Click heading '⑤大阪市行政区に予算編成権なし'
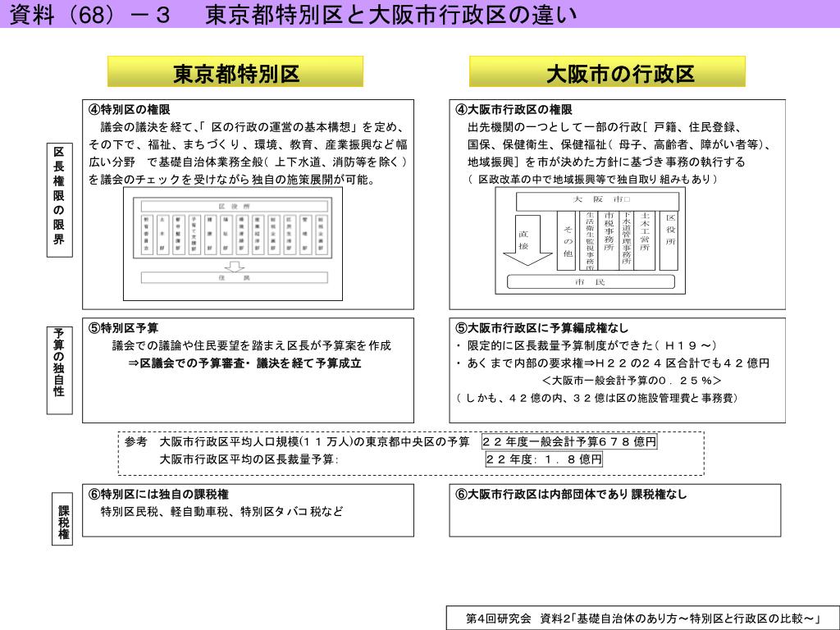 click(x=541, y=328)
